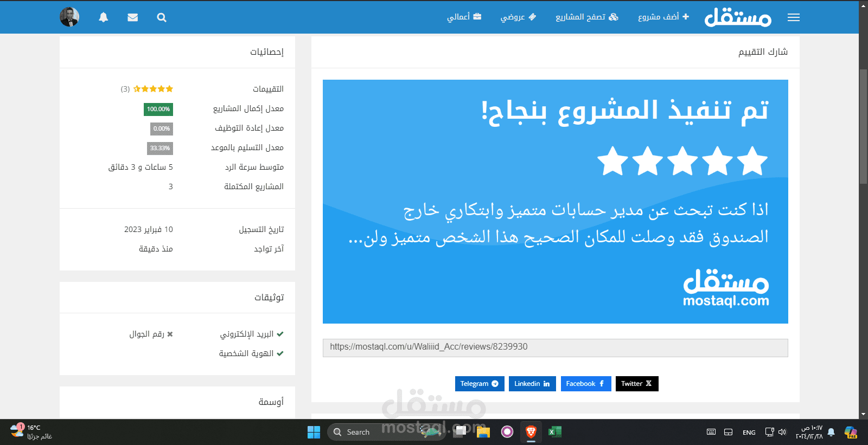Go to عروضي in the top navigation
This screenshot has width=868, height=445.
(x=518, y=17)
